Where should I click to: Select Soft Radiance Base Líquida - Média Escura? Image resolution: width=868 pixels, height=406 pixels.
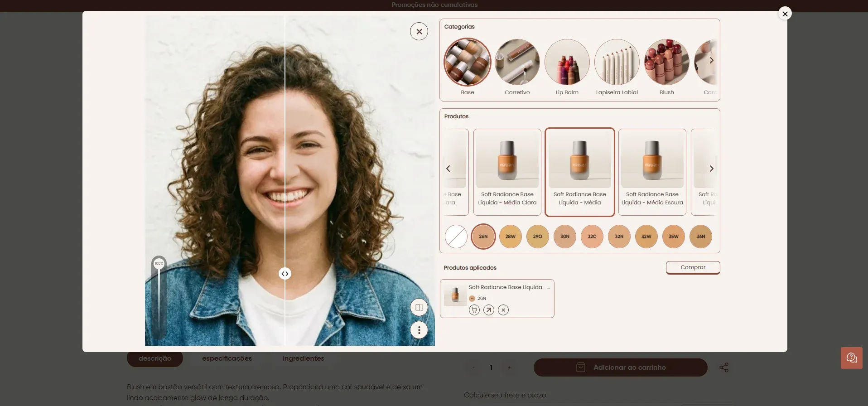tap(652, 172)
